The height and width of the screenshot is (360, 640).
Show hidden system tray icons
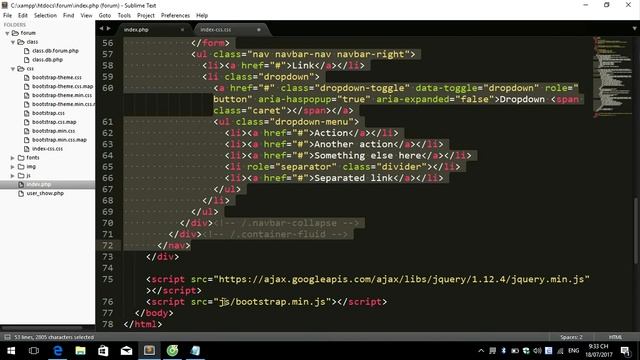[x=481, y=351]
